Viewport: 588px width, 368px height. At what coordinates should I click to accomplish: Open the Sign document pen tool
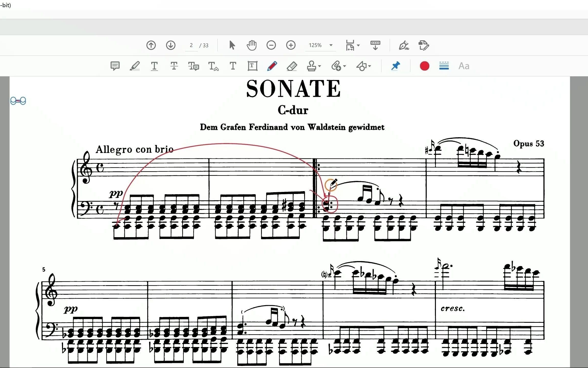[404, 45]
